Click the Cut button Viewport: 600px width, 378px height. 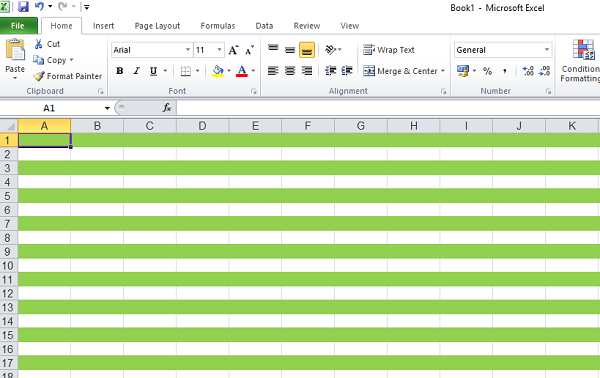click(47, 44)
